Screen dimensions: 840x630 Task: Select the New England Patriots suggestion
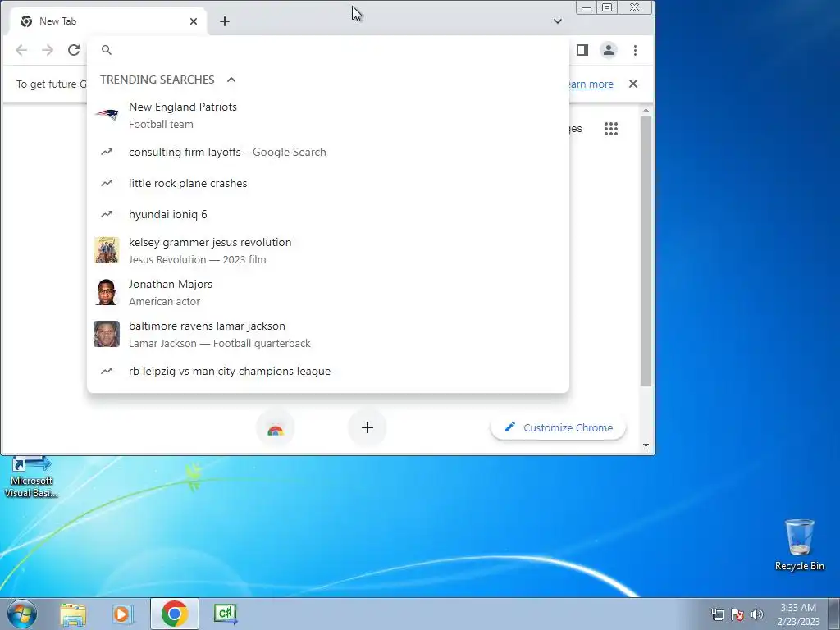(328, 115)
